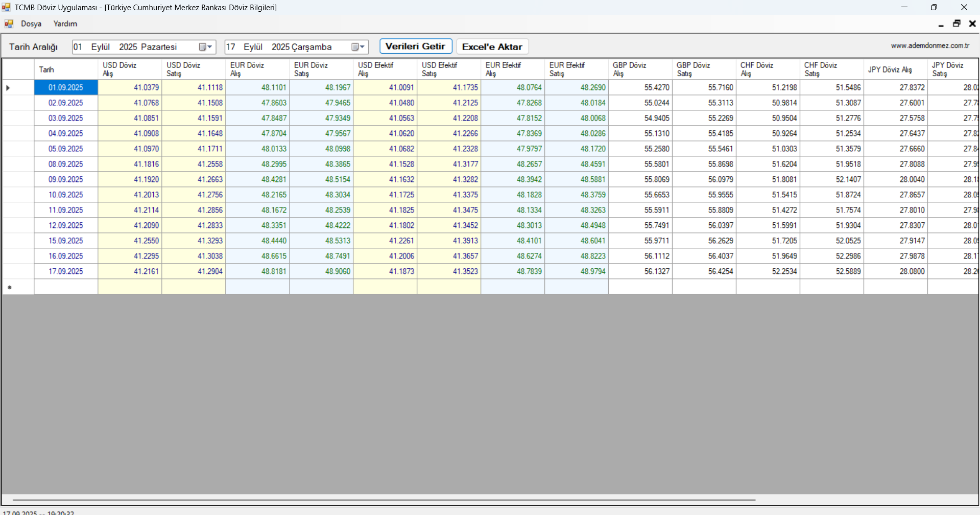Select EUR buying cell 48.8181
This screenshot has width=980, height=515.
click(257, 271)
